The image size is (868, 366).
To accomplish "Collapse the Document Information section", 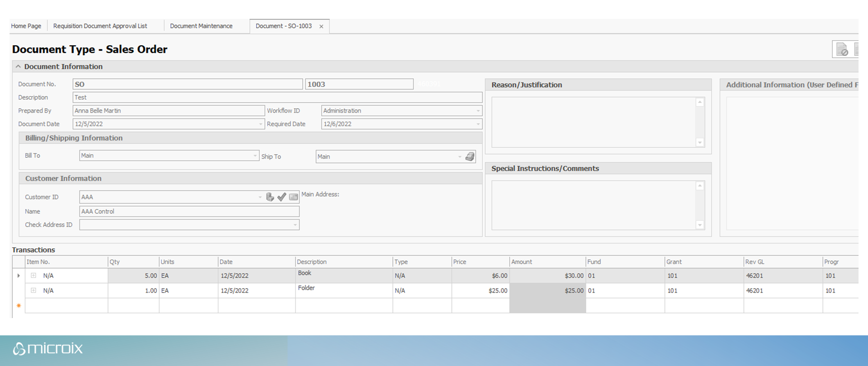I will pos(18,66).
